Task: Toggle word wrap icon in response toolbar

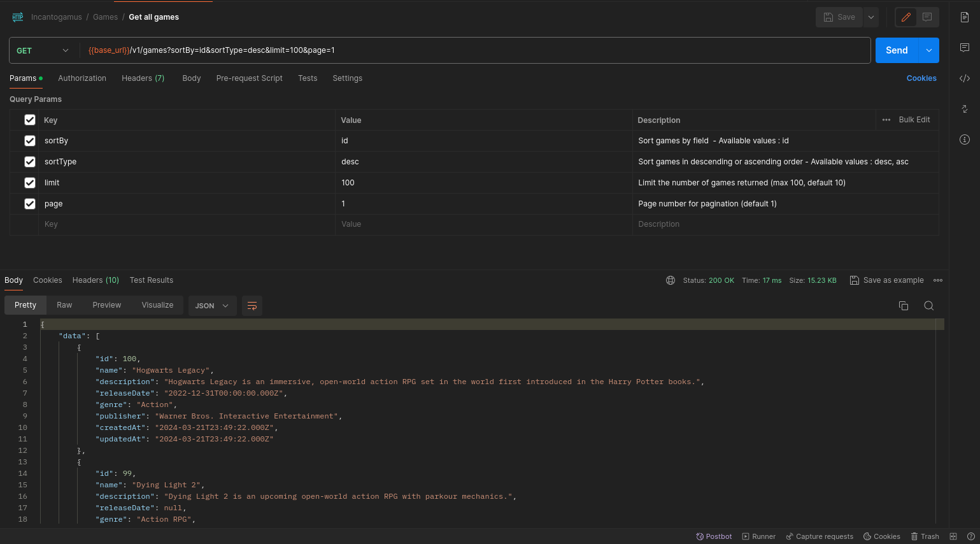Action: 252,306
